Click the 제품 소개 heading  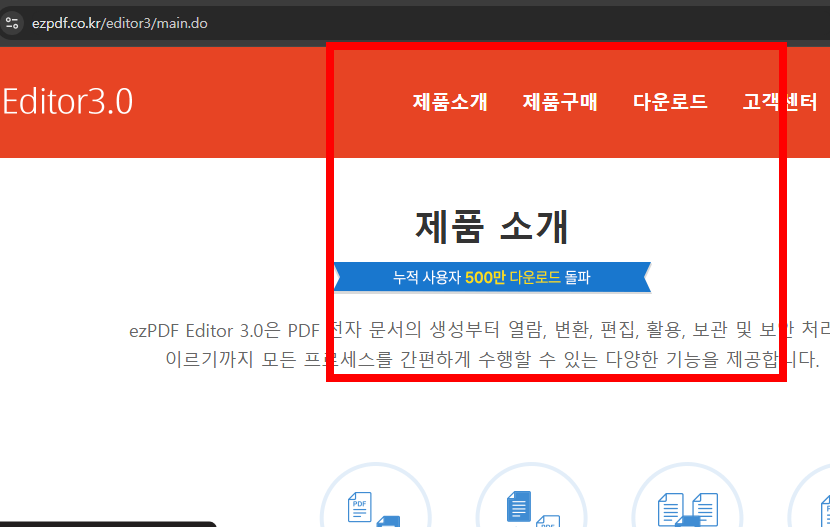[492, 226]
